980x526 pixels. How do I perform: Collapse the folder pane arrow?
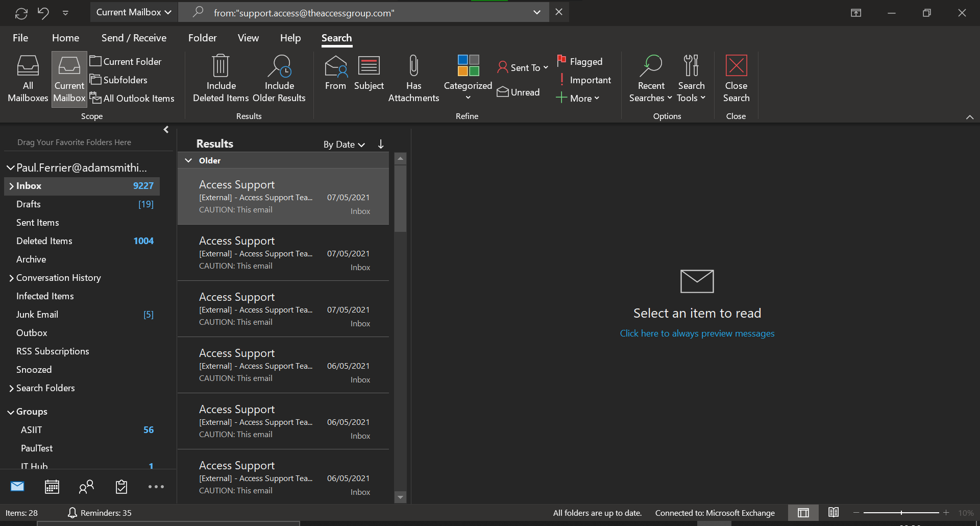coord(166,130)
